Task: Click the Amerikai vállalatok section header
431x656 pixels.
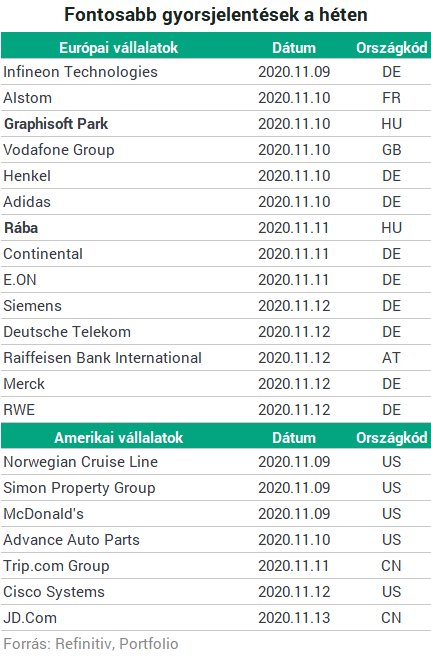Action: pyautogui.click(x=118, y=438)
